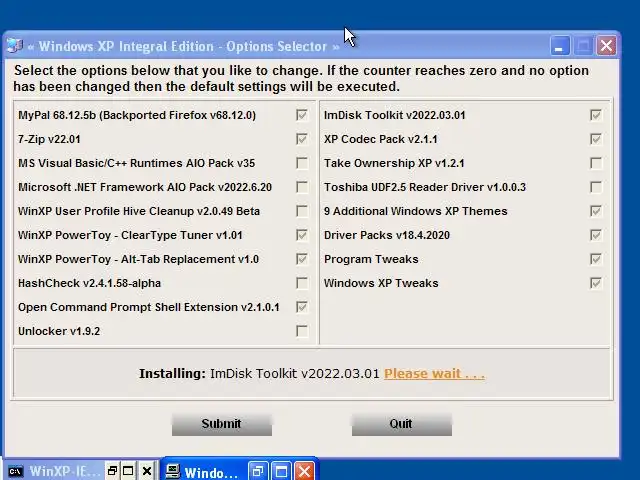Viewport: 640px width, 480px height.
Task: Click the 'Program Tweaks' label
Action: (371, 260)
